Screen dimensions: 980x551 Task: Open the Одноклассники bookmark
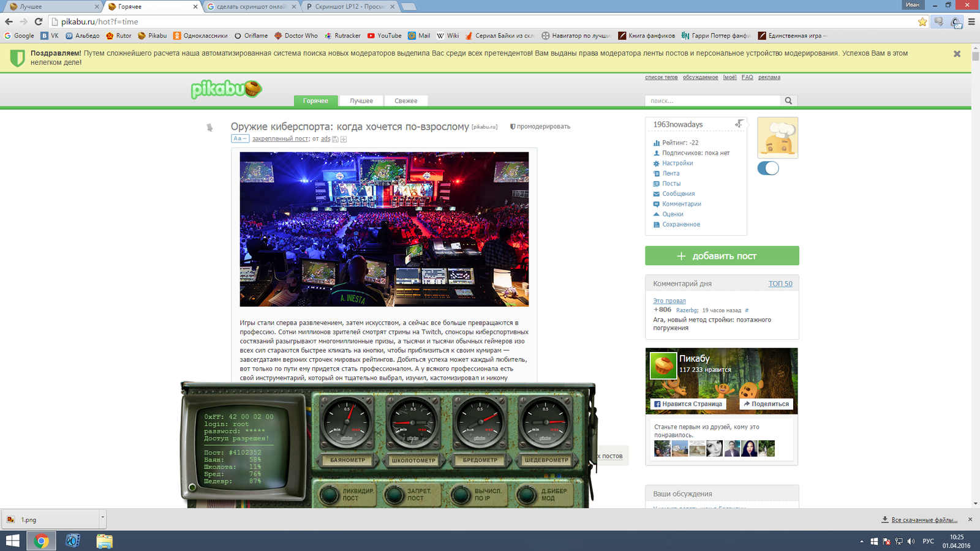pos(200,36)
